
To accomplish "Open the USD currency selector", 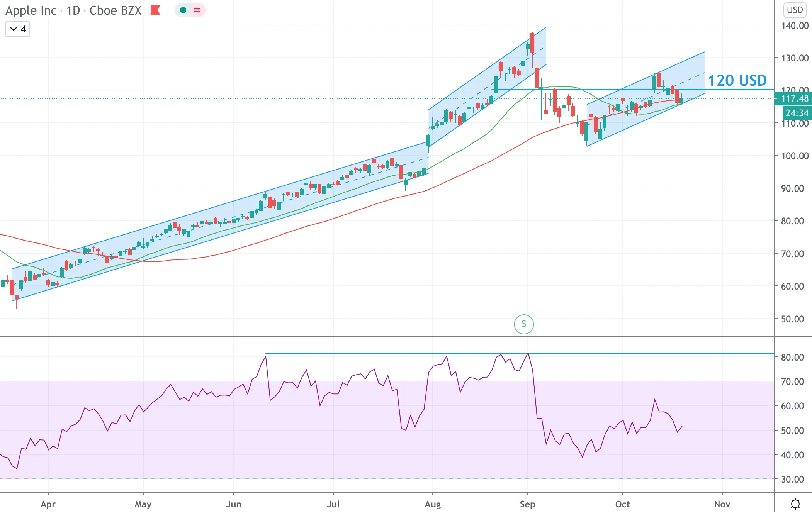I will (795, 10).
